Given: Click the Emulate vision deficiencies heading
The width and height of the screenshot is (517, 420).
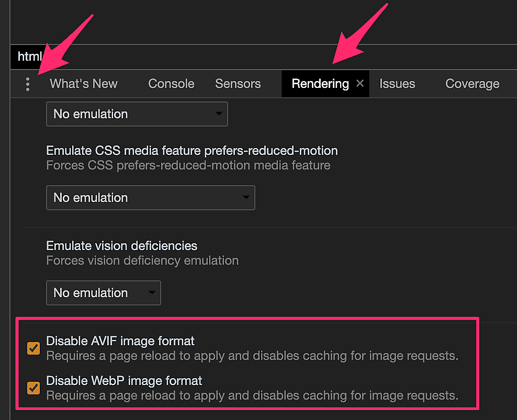Looking at the screenshot, I should (122, 245).
